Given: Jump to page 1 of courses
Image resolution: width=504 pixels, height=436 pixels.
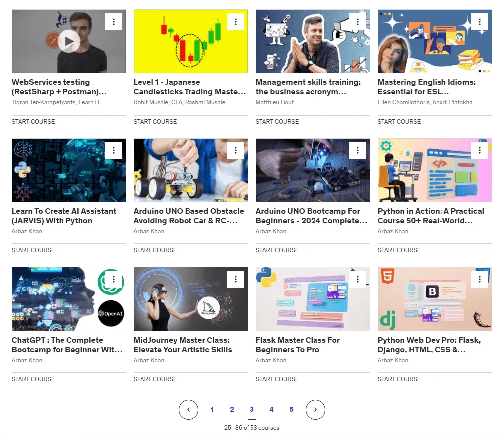Looking at the screenshot, I should (212, 409).
